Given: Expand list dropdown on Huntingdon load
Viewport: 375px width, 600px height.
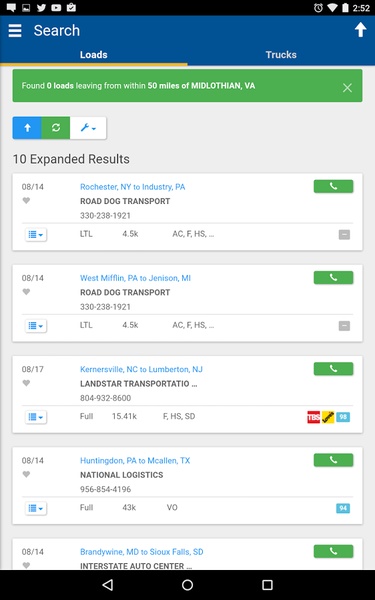Looking at the screenshot, I should coord(36,508).
